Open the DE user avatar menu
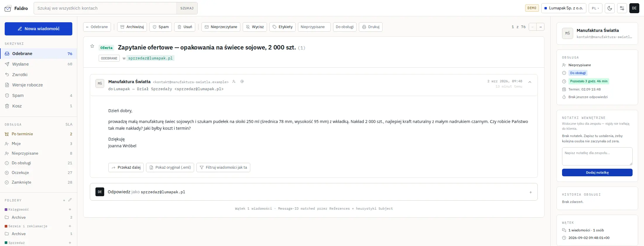 point(634,8)
